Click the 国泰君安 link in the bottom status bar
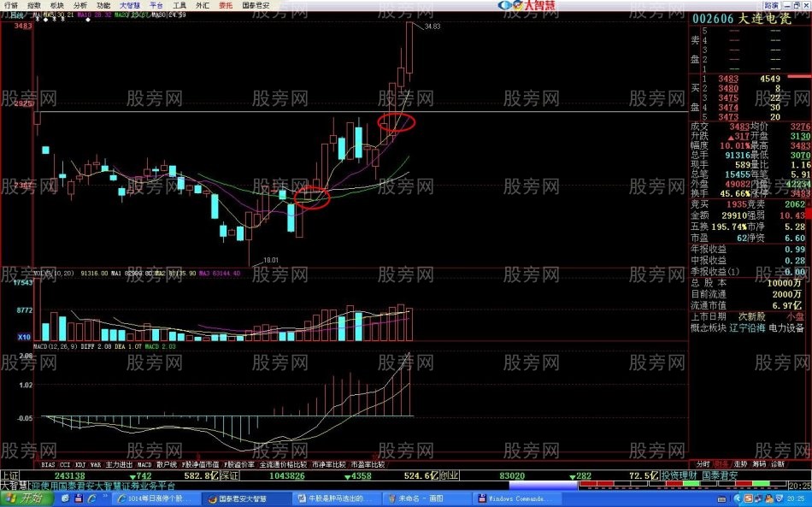The width and height of the screenshot is (812, 507). tap(720, 475)
